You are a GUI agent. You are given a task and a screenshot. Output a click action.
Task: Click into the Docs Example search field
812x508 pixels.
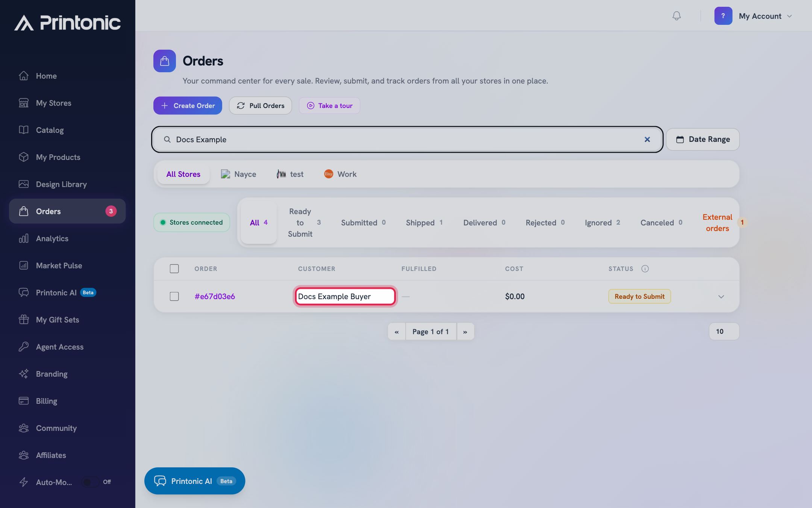(x=407, y=140)
